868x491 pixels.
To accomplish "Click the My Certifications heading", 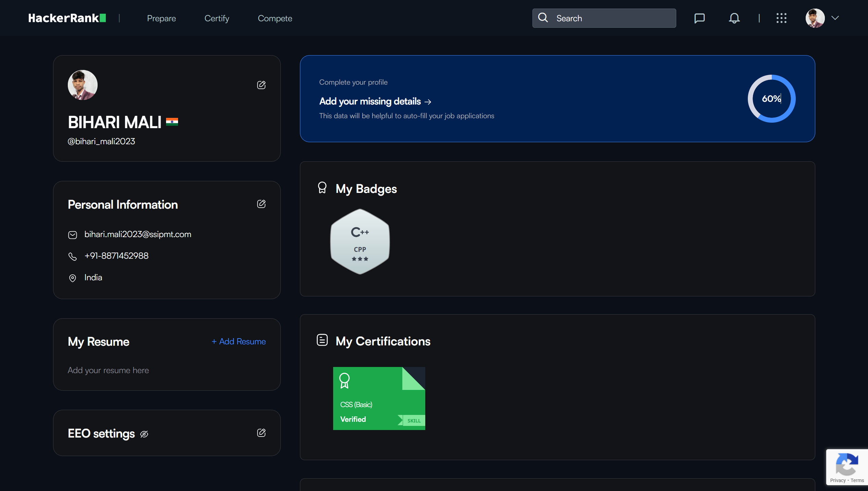I will click(383, 341).
